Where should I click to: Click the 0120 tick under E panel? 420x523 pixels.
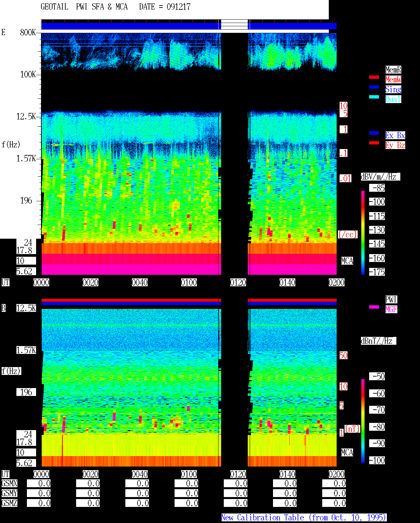(x=238, y=282)
